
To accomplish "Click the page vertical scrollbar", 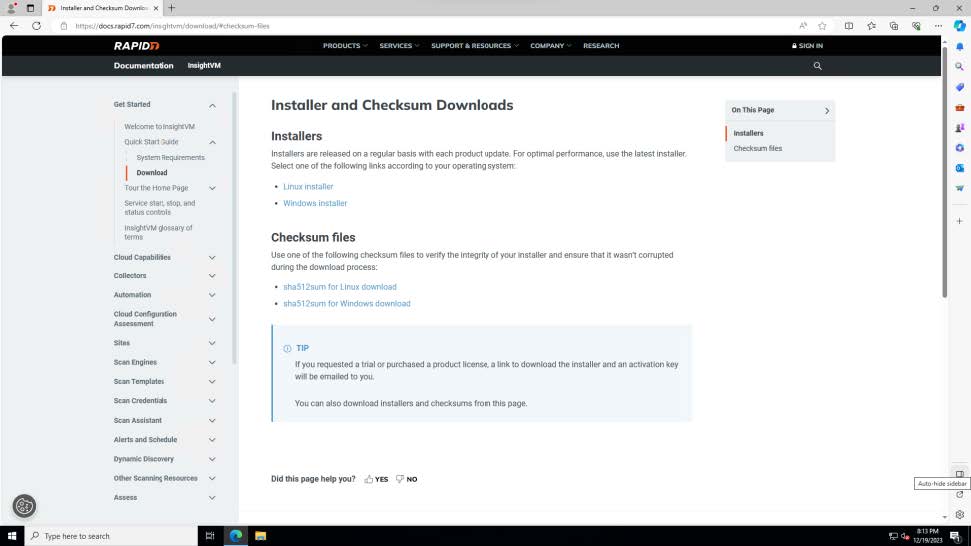I will 944,173.
